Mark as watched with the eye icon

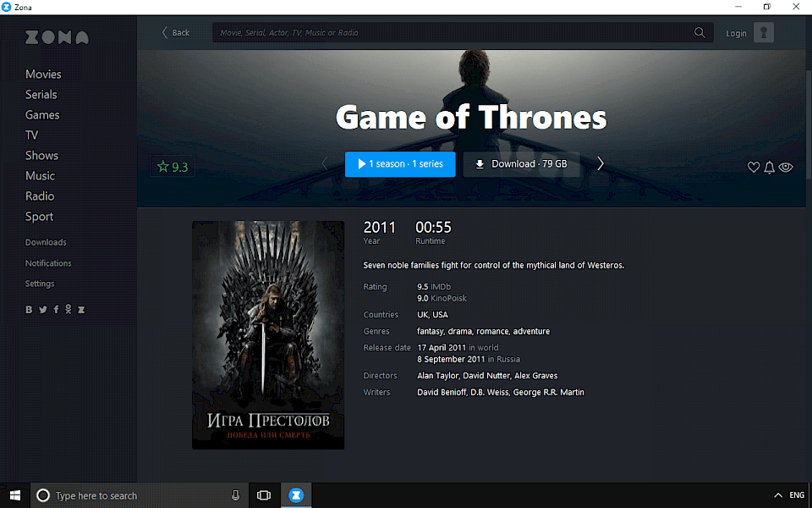[x=786, y=167]
